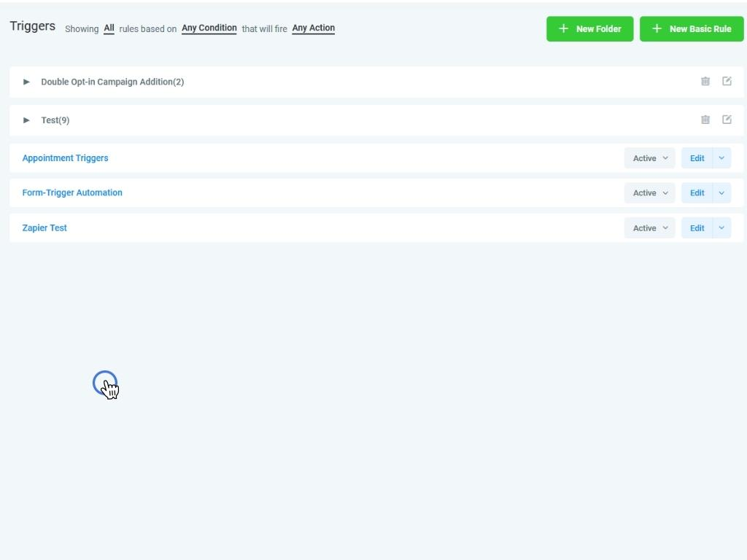Open the Zapier Test link
The width and height of the screenshot is (747, 560).
click(x=44, y=228)
